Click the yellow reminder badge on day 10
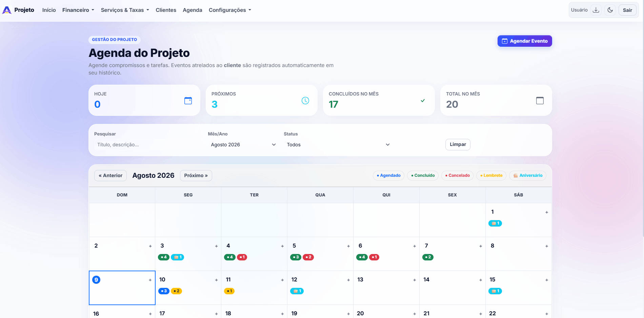Screen dimensions: 644x318 point(176,291)
